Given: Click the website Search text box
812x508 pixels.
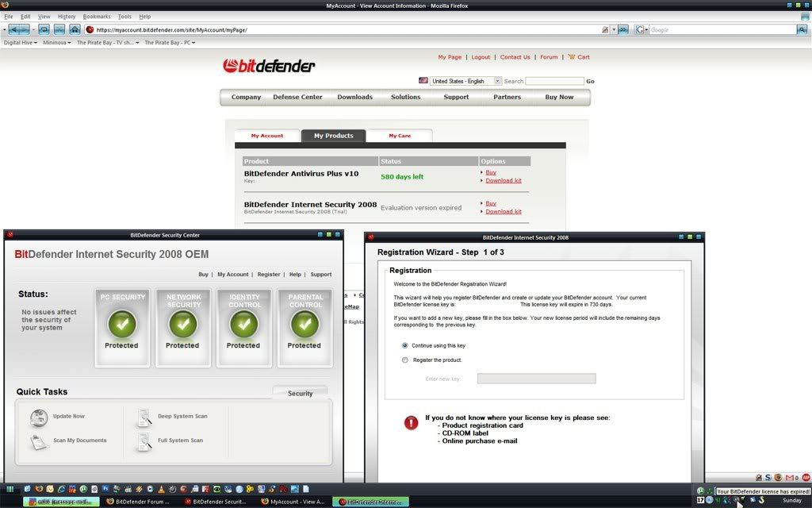Looking at the screenshot, I should click(554, 81).
